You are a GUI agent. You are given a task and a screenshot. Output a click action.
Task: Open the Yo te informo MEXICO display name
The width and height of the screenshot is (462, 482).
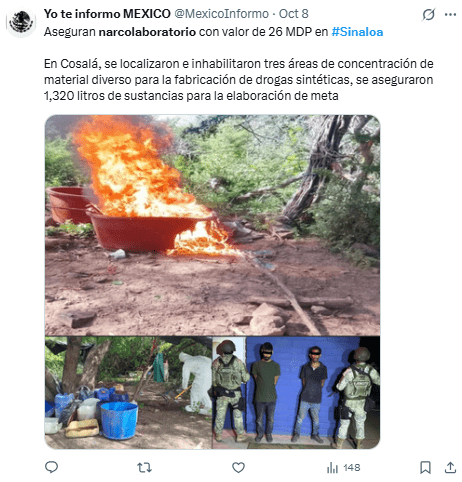click(107, 14)
